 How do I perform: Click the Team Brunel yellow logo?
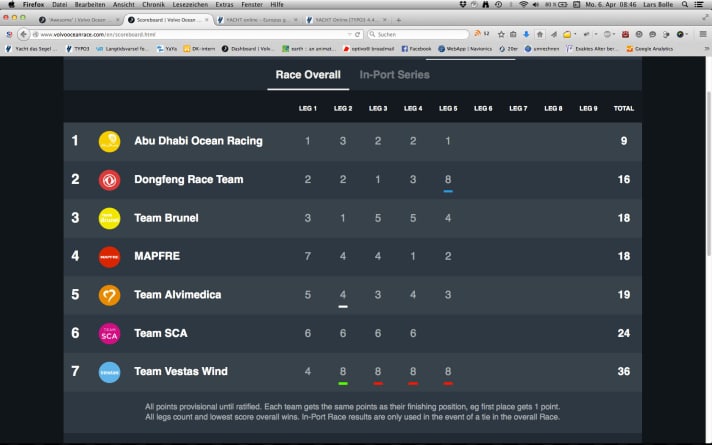coord(109,218)
